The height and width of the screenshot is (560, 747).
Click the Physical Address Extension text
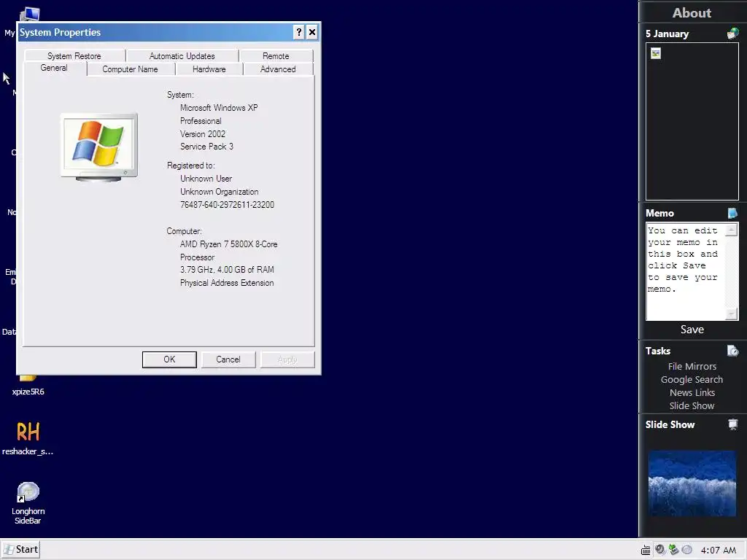(227, 283)
